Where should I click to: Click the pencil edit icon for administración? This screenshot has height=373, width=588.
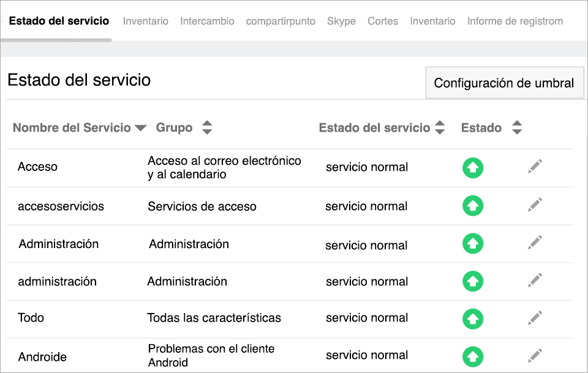point(534,280)
